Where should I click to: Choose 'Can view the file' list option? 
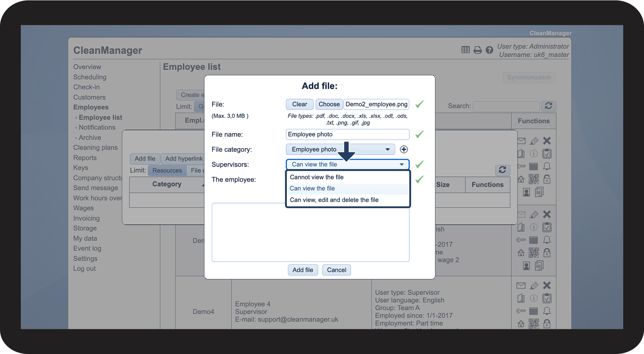coord(348,188)
